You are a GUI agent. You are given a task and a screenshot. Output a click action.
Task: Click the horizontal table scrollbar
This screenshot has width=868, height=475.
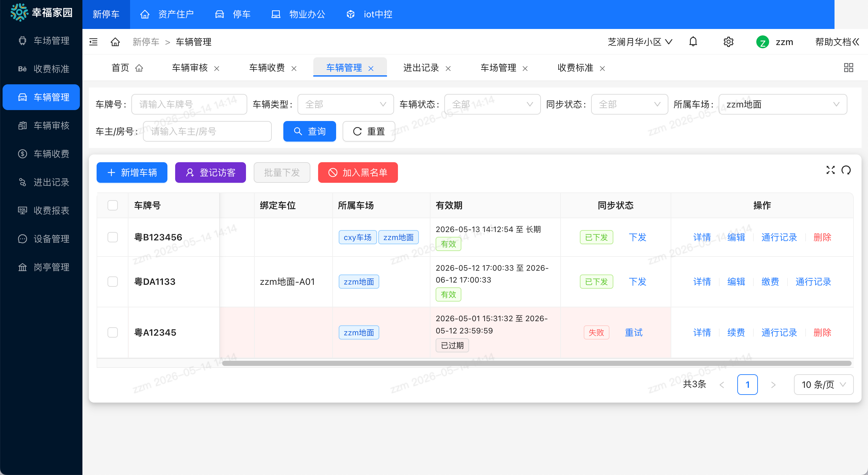[x=537, y=363]
